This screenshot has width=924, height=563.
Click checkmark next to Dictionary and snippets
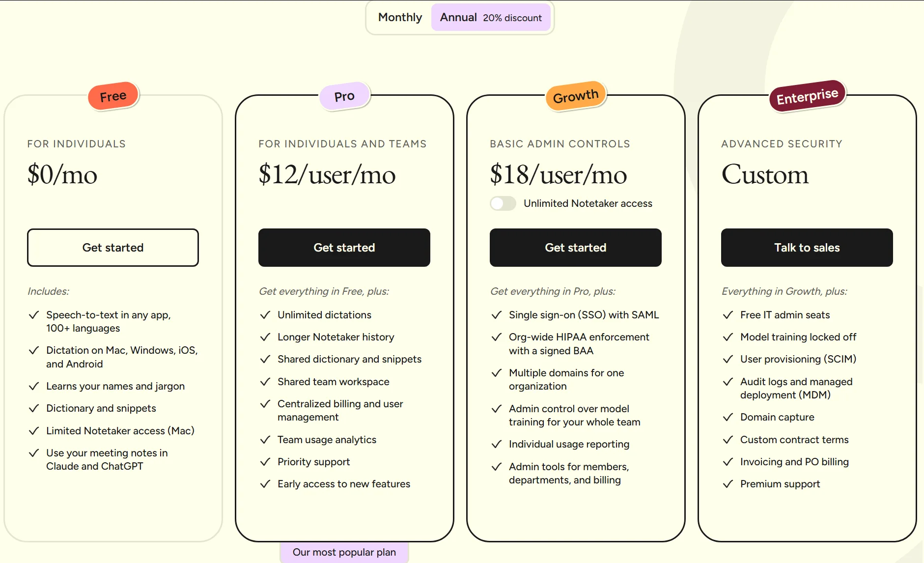point(34,408)
